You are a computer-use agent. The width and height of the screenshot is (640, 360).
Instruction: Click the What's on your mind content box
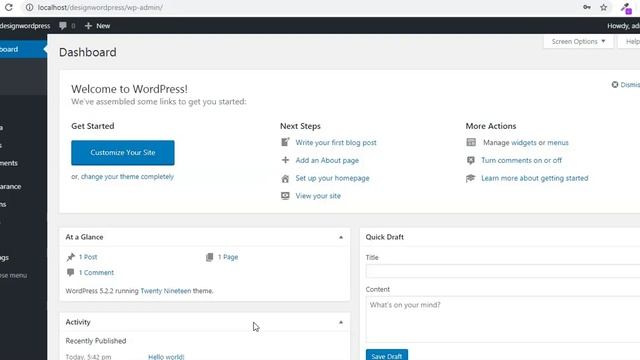(x=503, y=320)
